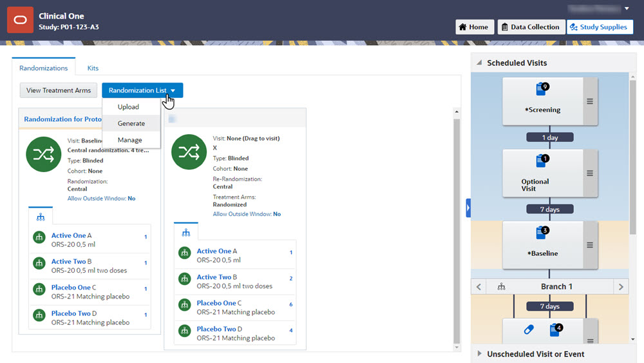
Task: Click the branch tree icon next to Branch 1
Action: pyautogui.click(x=501, y=286)
